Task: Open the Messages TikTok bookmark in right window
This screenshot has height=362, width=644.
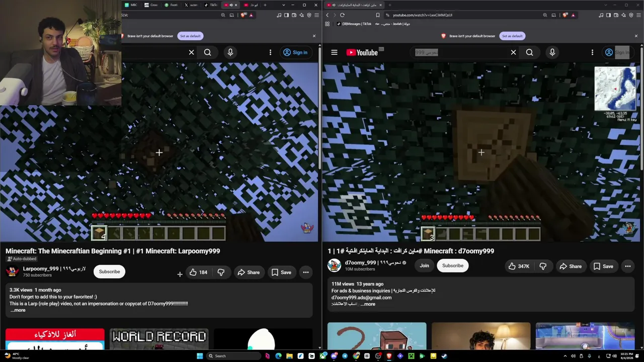Action: coord(354,24)
